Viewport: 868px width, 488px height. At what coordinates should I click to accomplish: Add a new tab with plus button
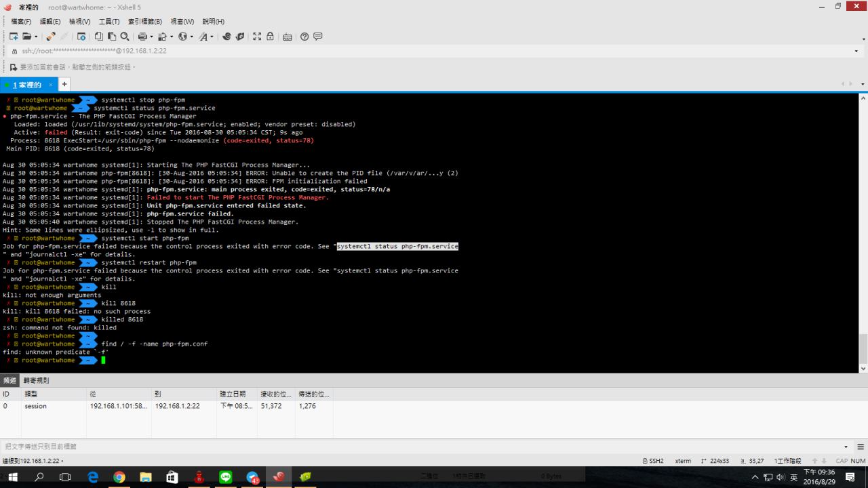64,84
